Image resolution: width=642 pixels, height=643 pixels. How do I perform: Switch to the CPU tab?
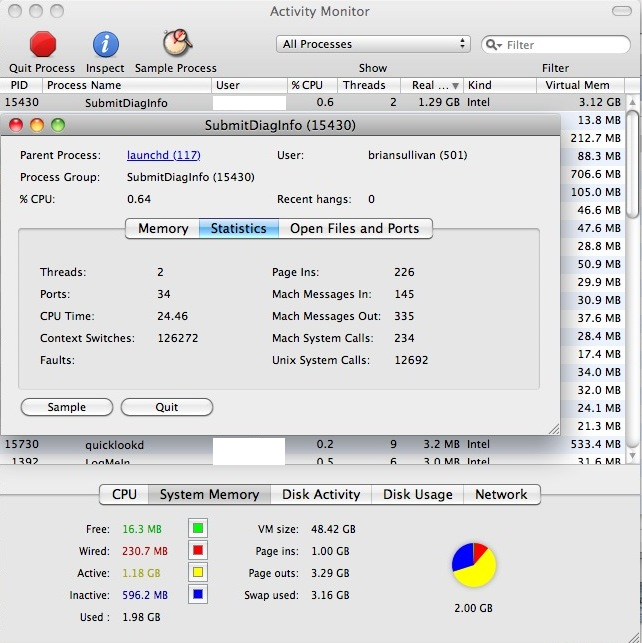pyautogui.click(x=124, y=494)
